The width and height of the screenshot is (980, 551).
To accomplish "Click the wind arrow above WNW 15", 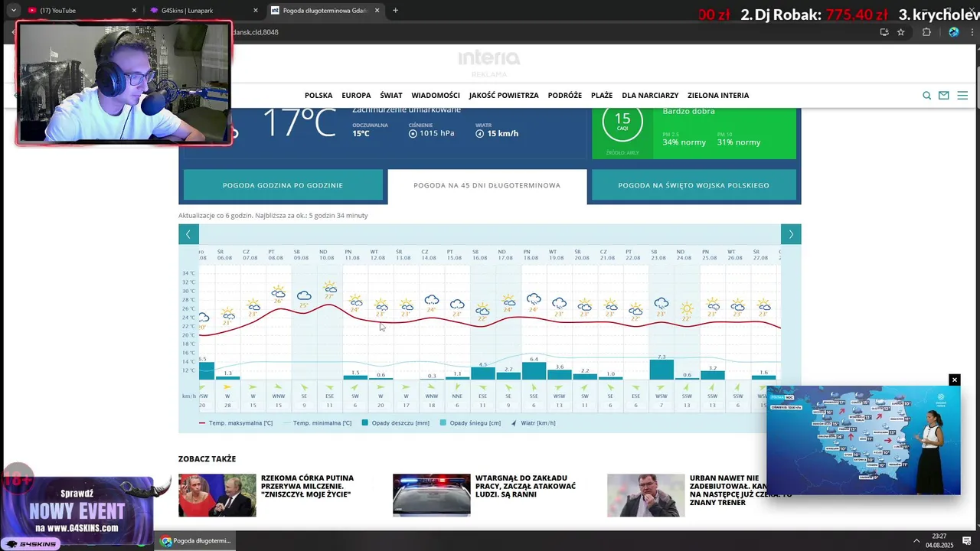I will (x=279, y=387).
